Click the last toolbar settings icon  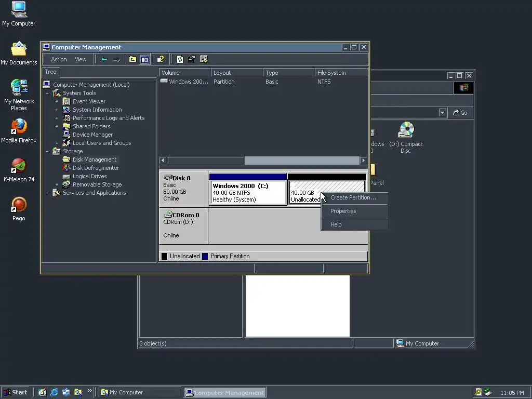pyautogui.click(x=204, y=59)
